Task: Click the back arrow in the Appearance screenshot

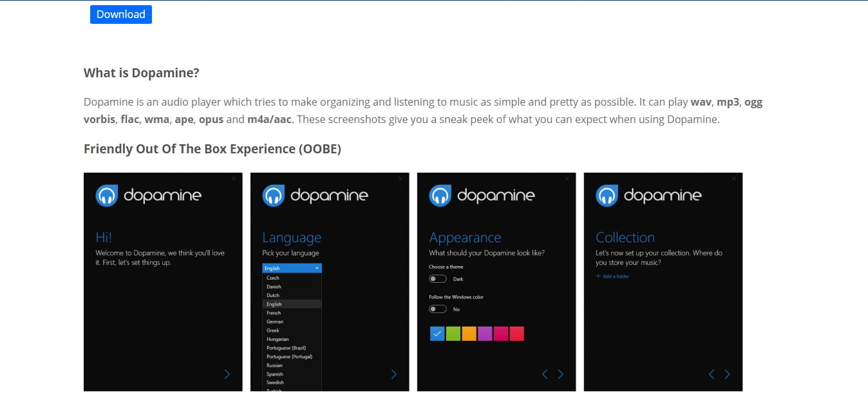Action: 545,374
